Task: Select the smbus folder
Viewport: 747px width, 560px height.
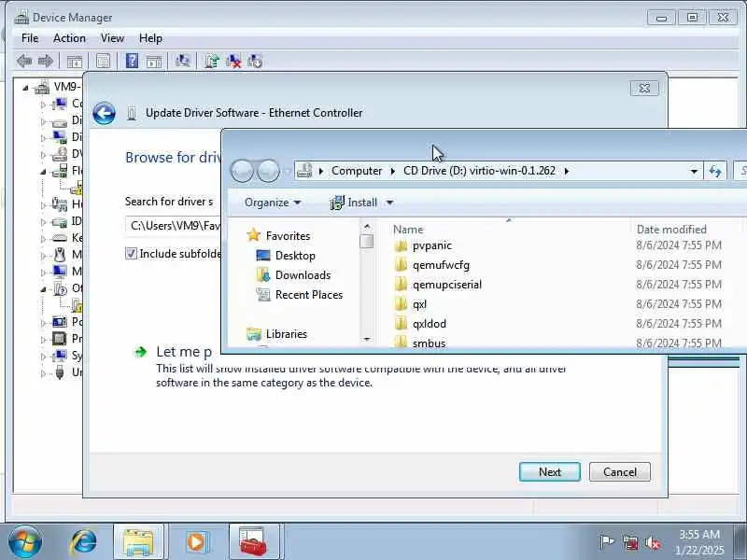Action: tap(429, 343)
